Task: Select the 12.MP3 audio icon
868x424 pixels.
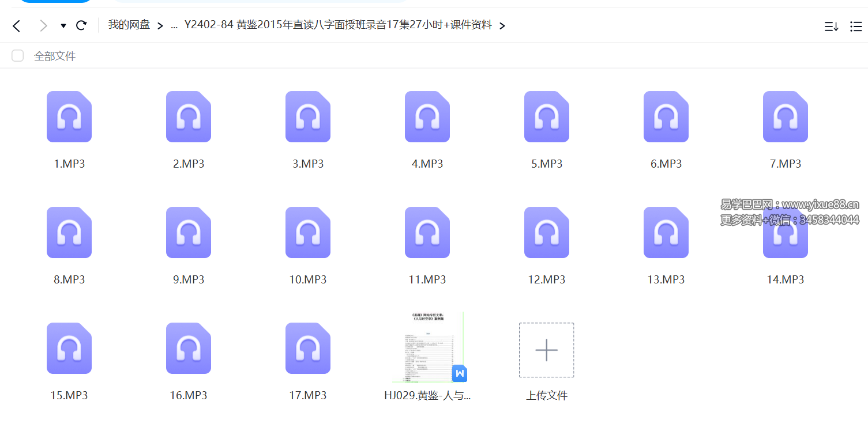Action: (546, 233)
